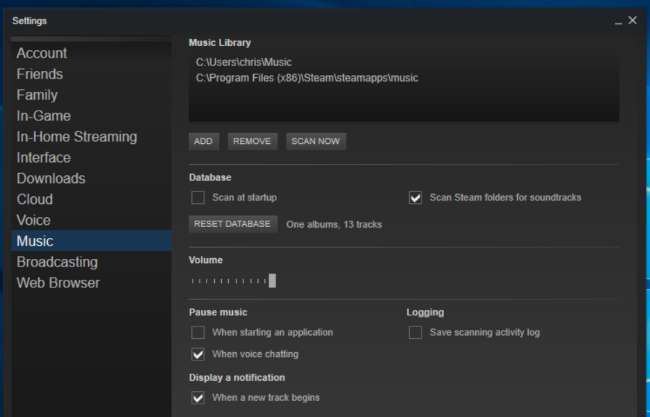The height and width of the screenshot is (417, 650).
Task: Enable Scan at startup checkbox
Action: click(x=198, y=197)
